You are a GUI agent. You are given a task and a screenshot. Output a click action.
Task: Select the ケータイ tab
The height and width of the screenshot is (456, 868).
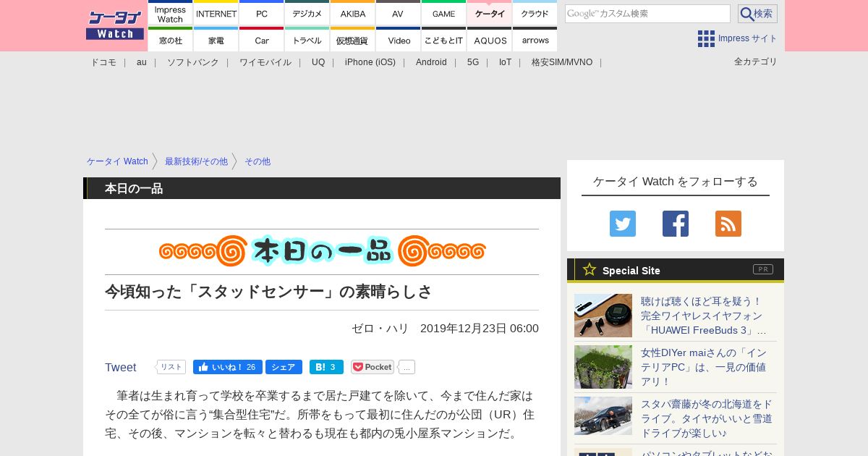[x=490, y=13]
